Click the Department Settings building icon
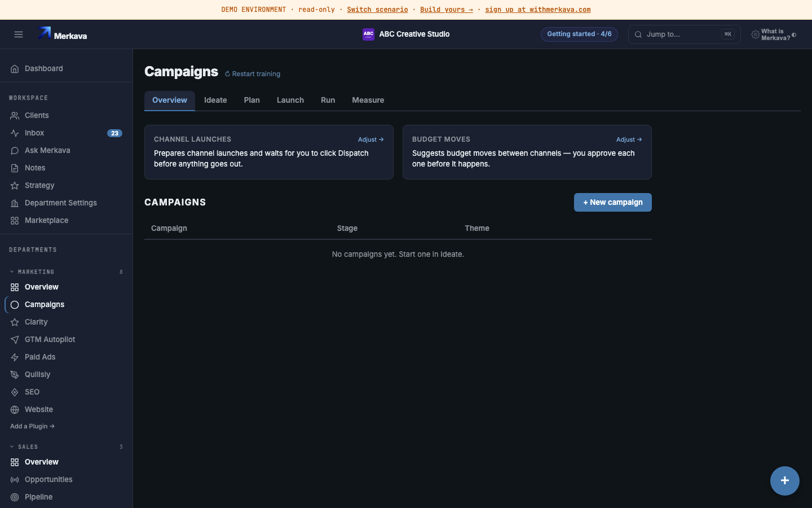Image resolution: width=812 pixels, height=508 pixels. click(15, 203)
